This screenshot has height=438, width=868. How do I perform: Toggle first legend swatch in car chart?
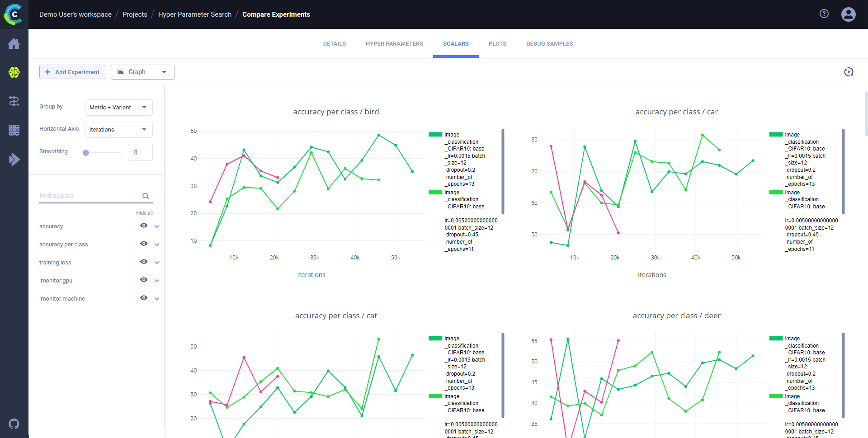tap(776, 134)
